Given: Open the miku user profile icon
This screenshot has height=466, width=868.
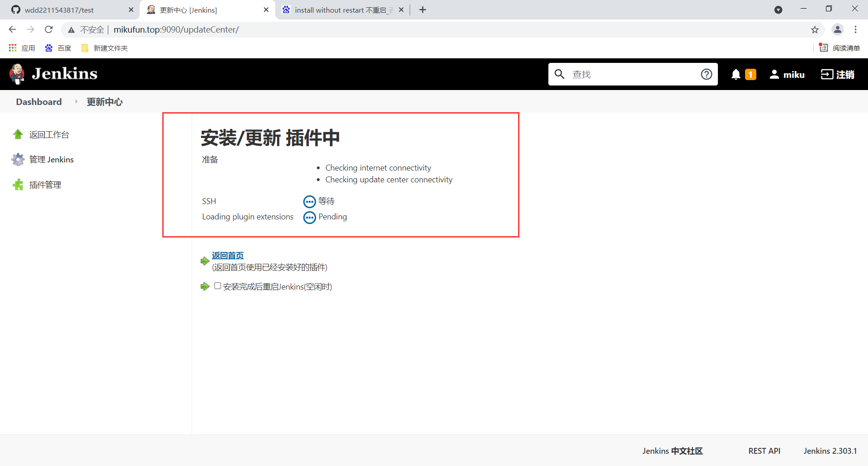Looking at the screenshot, I should click(x=774, y=74).
